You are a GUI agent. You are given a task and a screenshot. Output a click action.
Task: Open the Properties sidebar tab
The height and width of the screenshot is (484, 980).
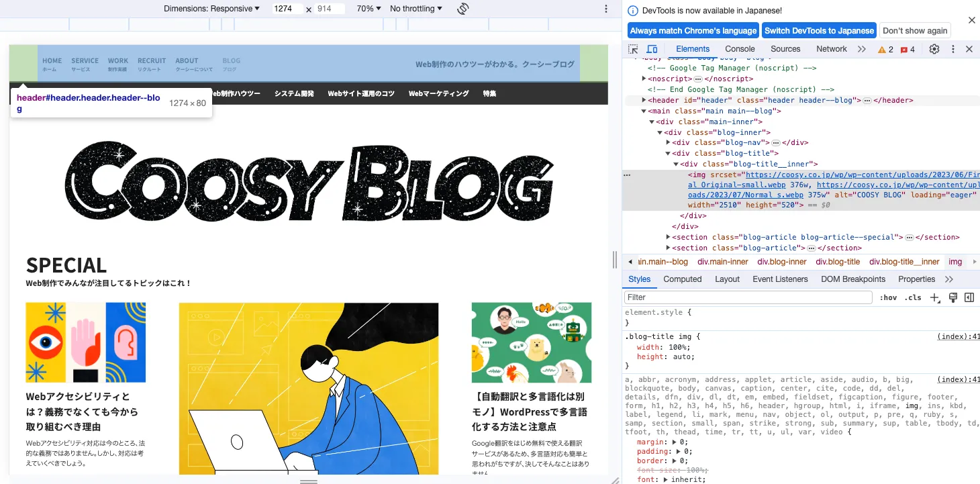916,279
